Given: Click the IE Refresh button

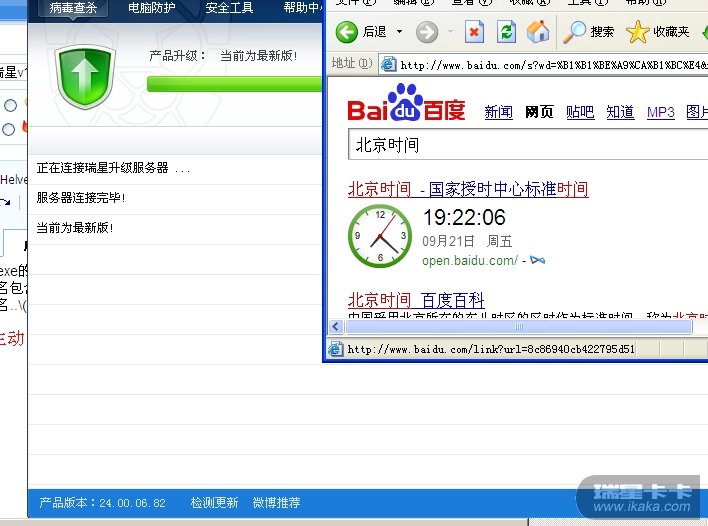Looking at the screenshot, I should [x=506, y=32].
